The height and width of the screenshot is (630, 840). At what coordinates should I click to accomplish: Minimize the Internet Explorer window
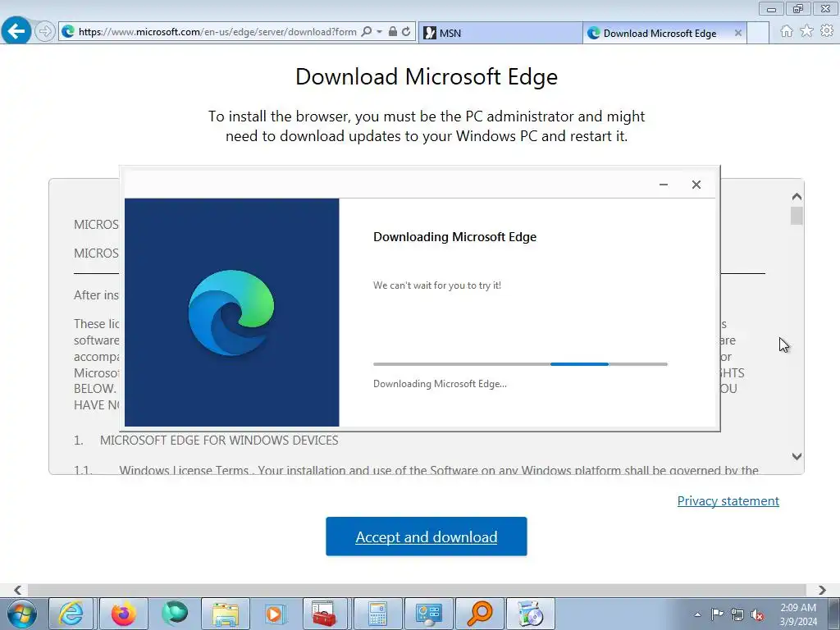pos(771,9)
